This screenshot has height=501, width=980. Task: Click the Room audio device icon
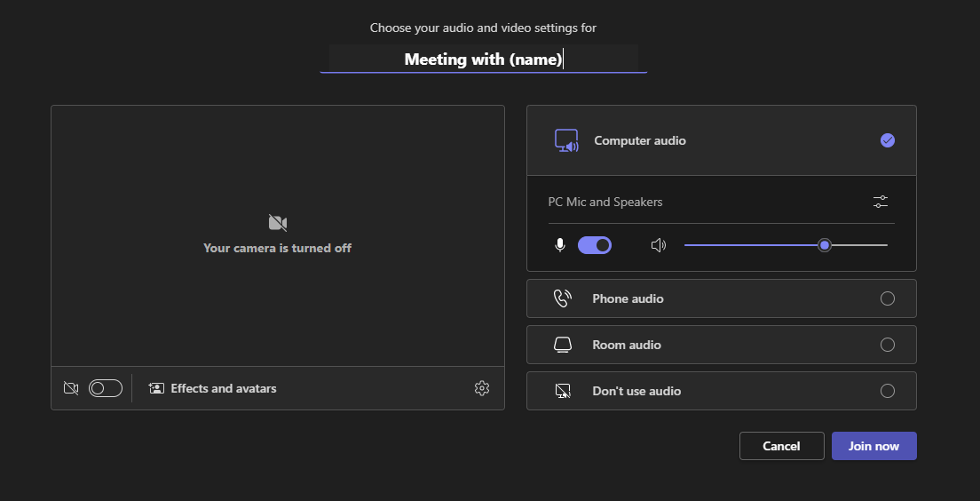pyautogui.click(x=563, y=345)
